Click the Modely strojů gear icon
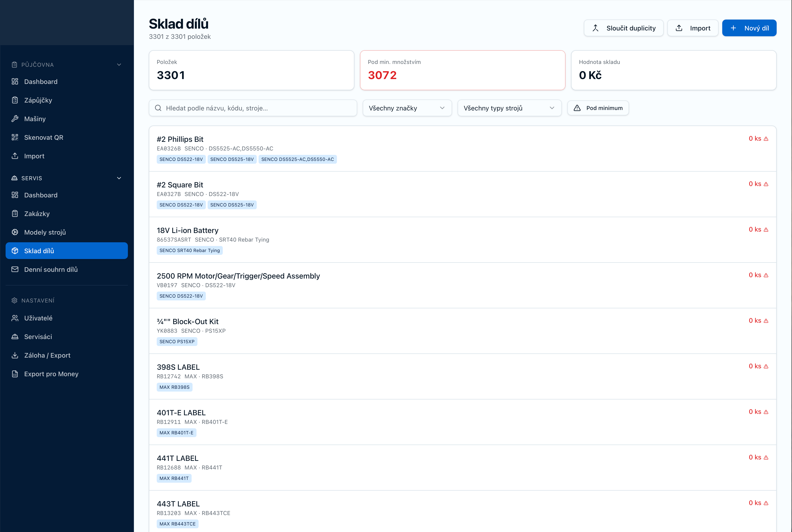Screen dimensions: 792x532 click(15, 233)
